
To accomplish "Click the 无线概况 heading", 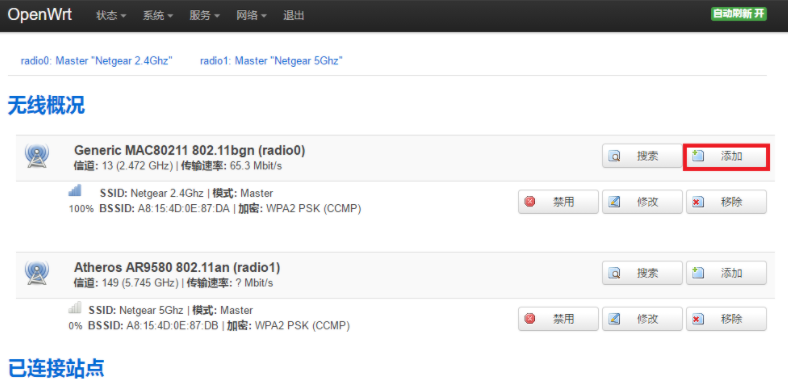I will [x=46, y=106].
